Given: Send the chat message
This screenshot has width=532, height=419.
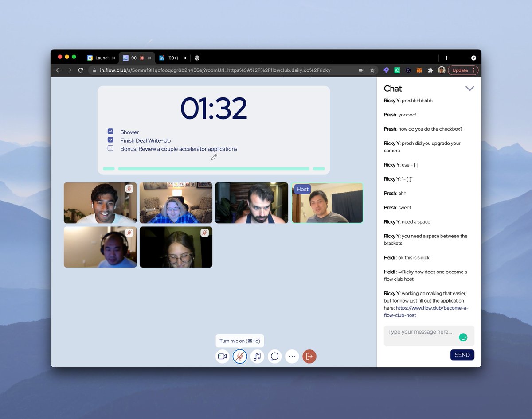Looking at the screenshot, I should pyautogui.click(x=462, y=355).
